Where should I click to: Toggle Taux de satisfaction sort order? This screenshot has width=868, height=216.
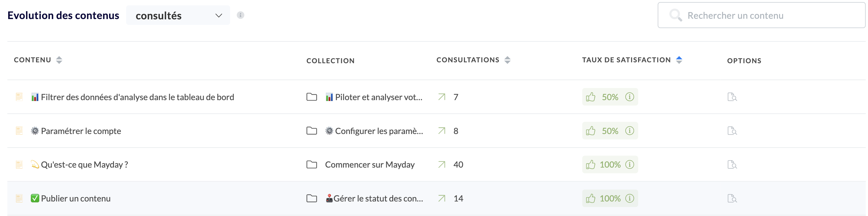click(x=679, y=60)
